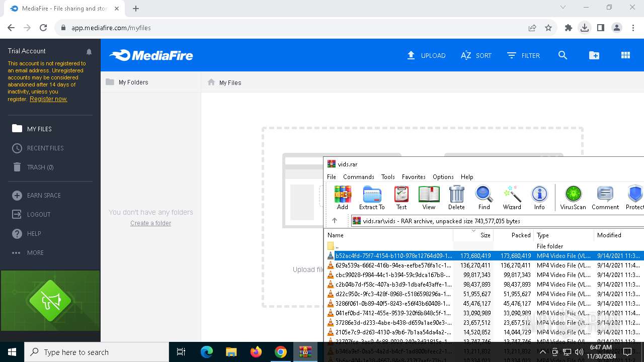Open the Comment tool in WinRAR
The image size is (644, 362).
pyautogui.click(x=605, y=198)
